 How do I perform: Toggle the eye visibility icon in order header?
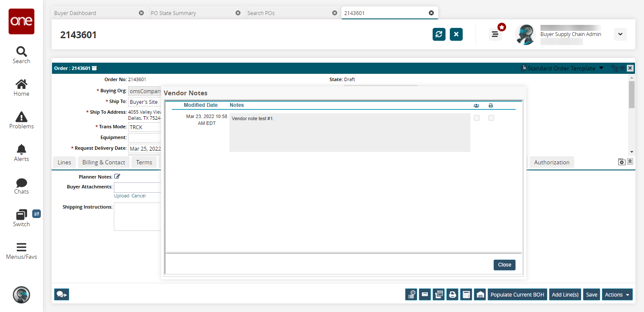[x=622, y=68]
